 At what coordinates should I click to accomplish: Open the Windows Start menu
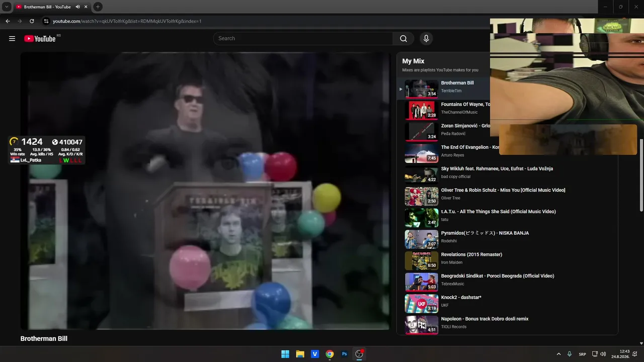pyautogui.click(x=285, y=354)
